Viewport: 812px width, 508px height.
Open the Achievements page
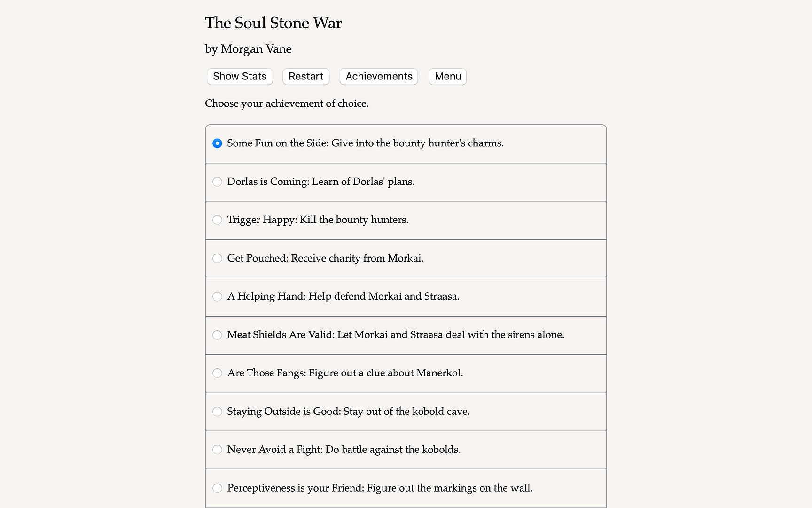pyautogui.click(x=379, y=77)
